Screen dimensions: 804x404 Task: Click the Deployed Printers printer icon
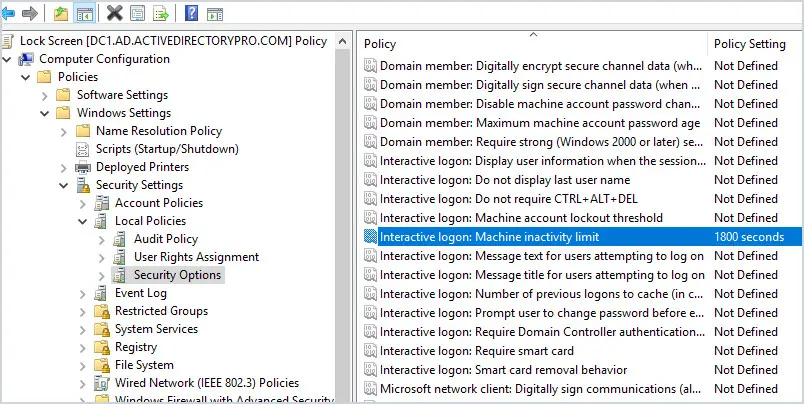click(83, 167)
